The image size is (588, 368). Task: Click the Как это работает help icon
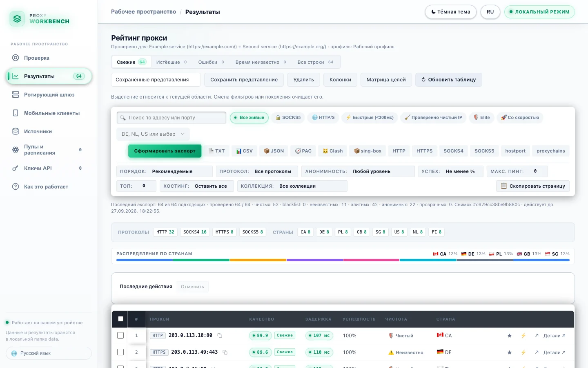[x=16, y=186]
